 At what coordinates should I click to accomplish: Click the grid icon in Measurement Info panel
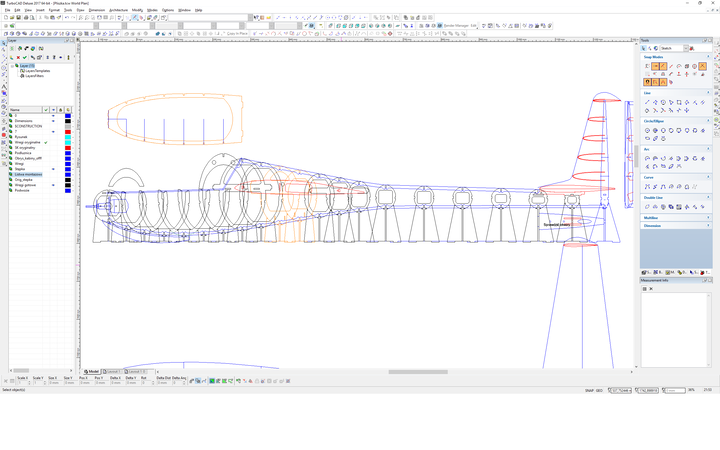coord(644,289)
